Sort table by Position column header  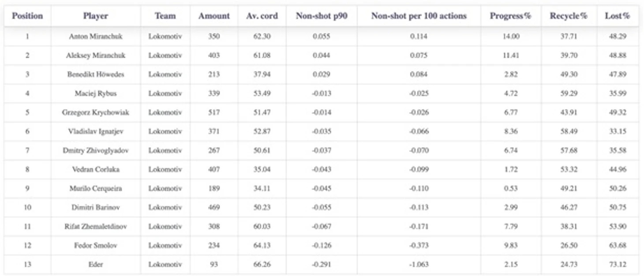coord(27,16)
